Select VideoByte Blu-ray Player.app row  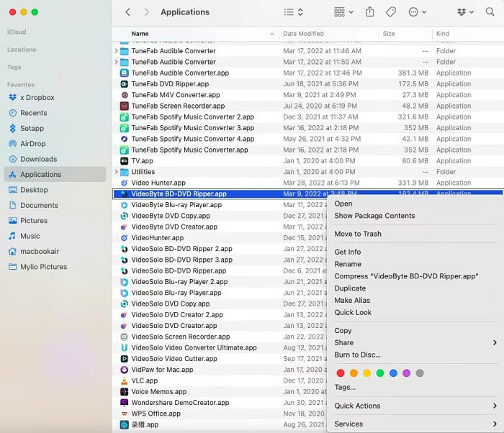(220, 205)
